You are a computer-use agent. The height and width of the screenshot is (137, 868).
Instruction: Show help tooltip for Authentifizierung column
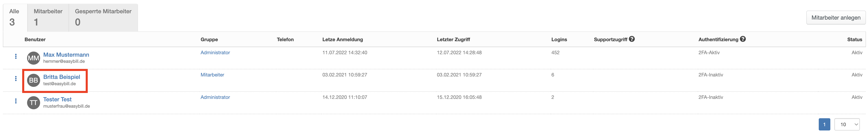[743, 39]
